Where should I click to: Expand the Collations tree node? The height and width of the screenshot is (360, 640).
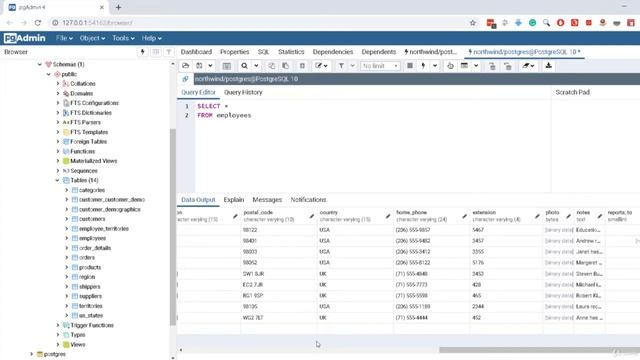[x=58, y=84]
